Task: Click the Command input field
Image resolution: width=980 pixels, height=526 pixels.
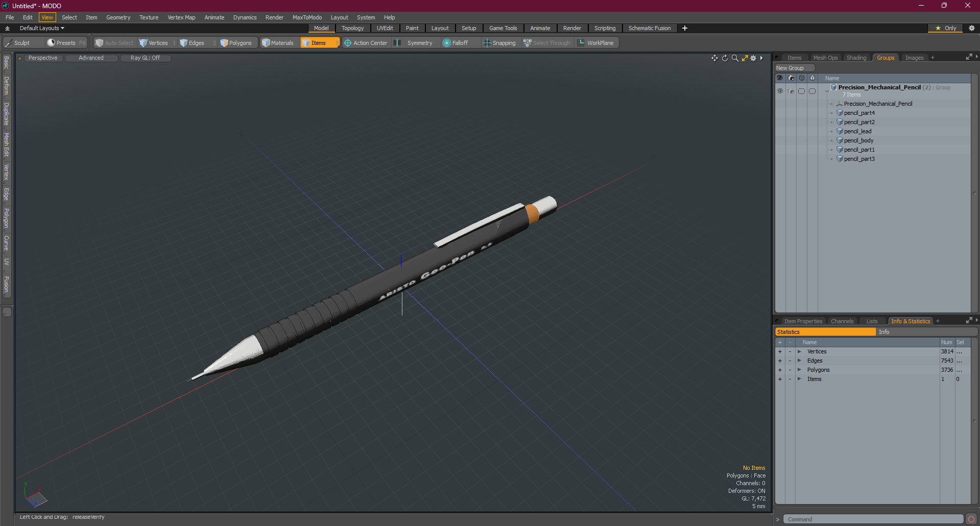Action: [873, 519]
